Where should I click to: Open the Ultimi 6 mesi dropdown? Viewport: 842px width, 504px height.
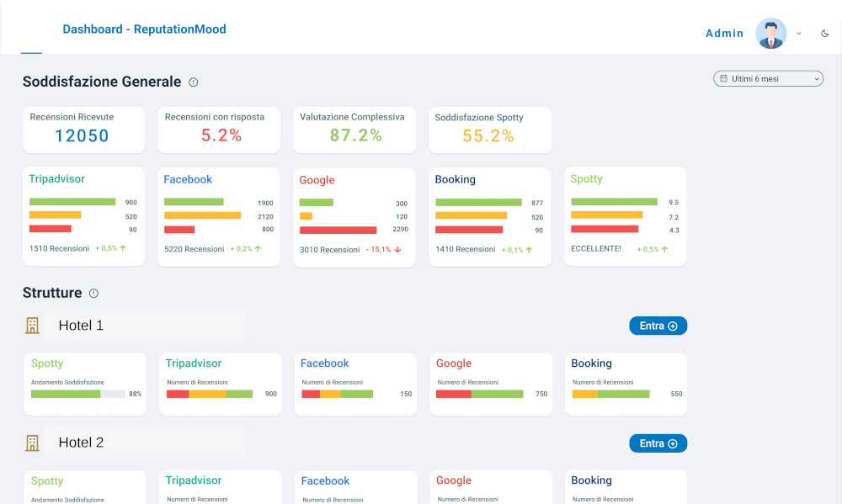click(768, 79)
